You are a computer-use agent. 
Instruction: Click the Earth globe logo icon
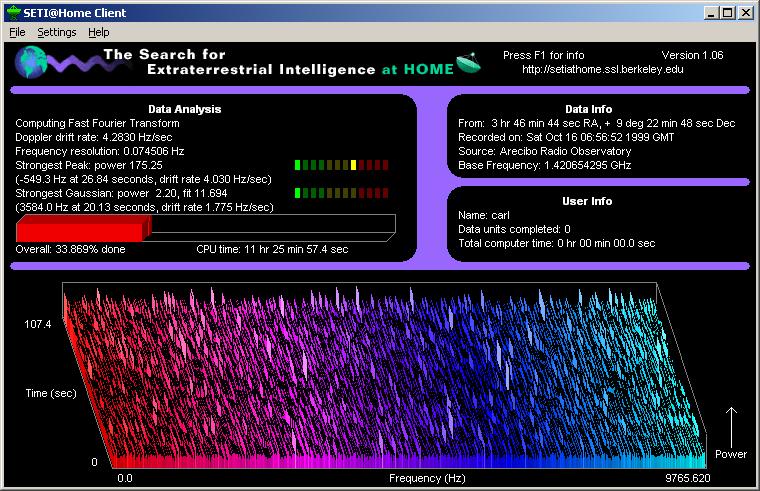tap(31, 62)
